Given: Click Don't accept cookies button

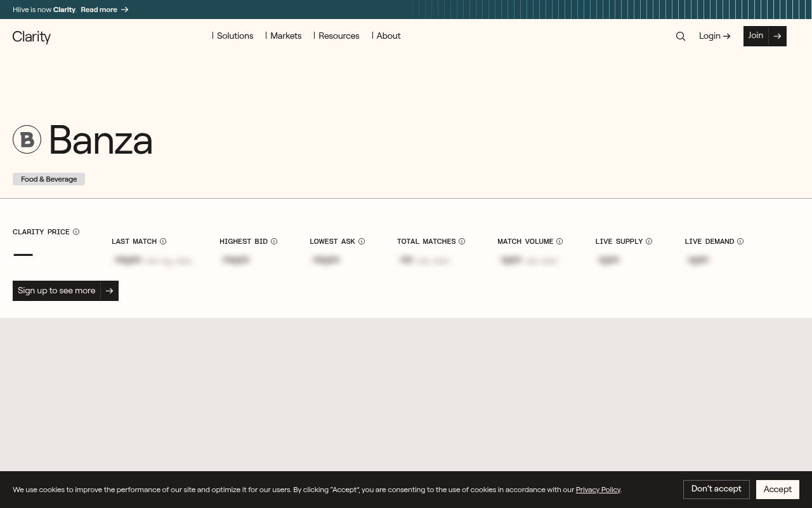Looking at the screenshot, I should (716, 490).
